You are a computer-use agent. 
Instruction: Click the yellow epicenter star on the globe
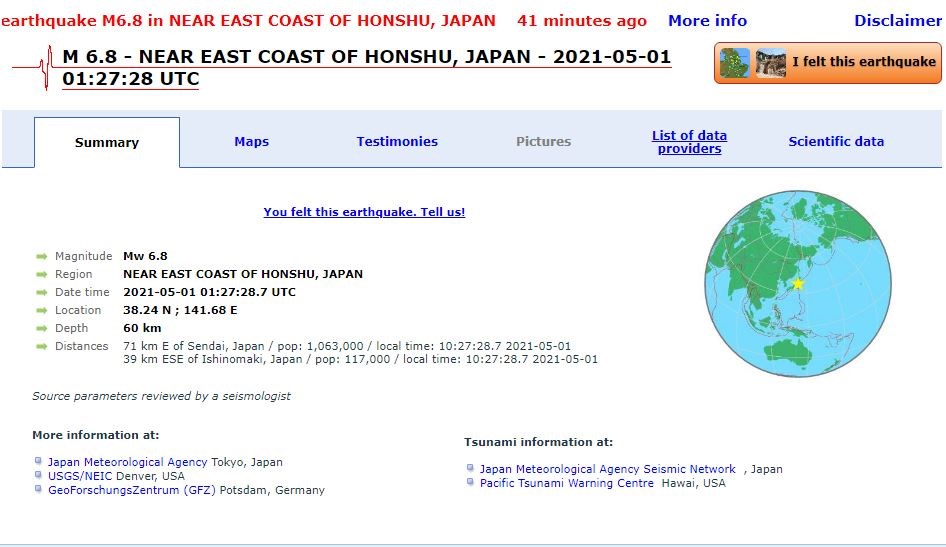(x=798, y=284)
